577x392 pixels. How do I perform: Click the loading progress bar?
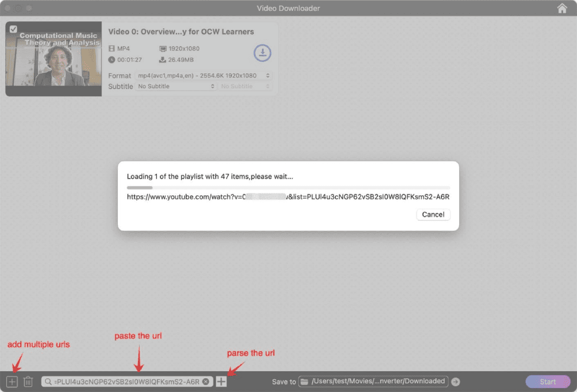click(x=288, y=187)
